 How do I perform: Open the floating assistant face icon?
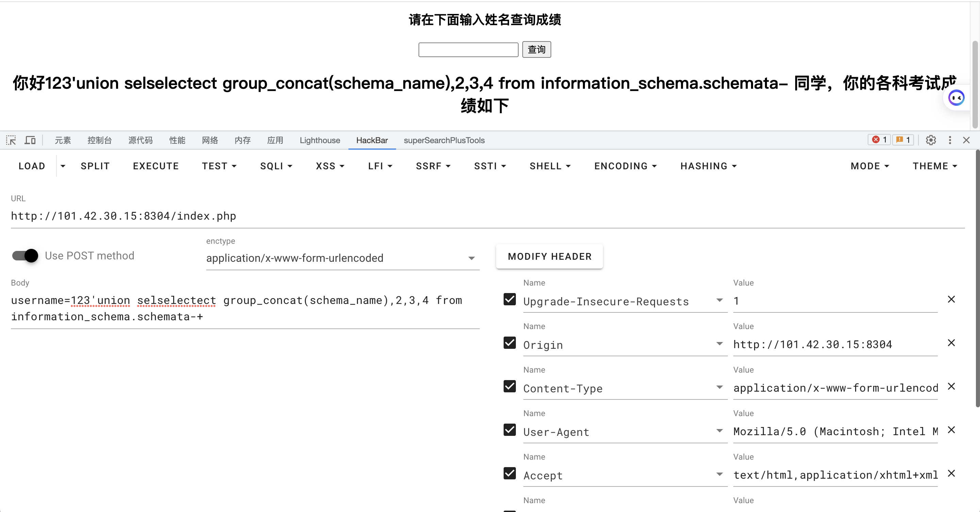click(x=957, y=98)
